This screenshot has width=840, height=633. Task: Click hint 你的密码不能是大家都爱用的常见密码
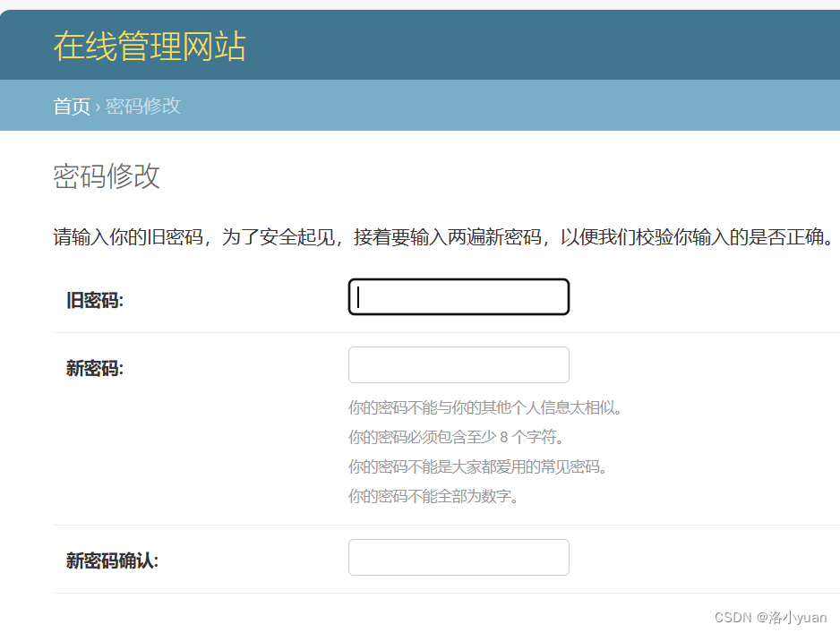click(x=478, y=466)
